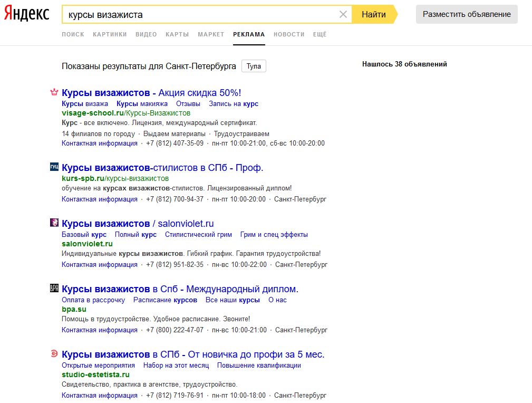Open 'Все наши курсы' sitelink
This screenshot has height=403, width=532.
(233, 300)
